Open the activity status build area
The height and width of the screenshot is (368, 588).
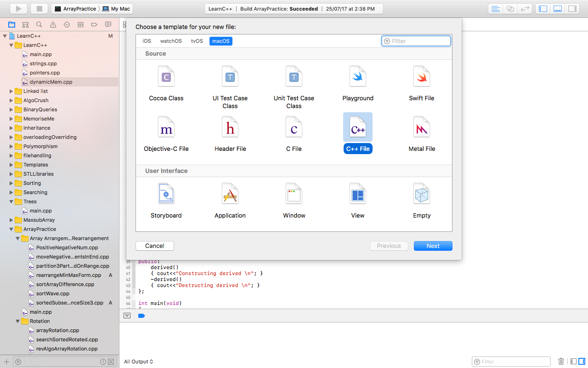coord(294,9)
